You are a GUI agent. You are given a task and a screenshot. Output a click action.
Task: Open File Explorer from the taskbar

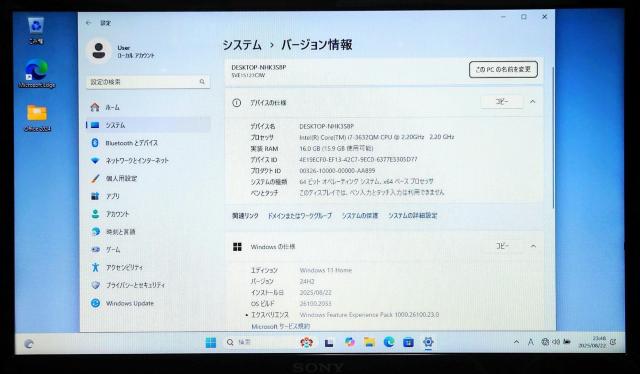click(369, 342)
